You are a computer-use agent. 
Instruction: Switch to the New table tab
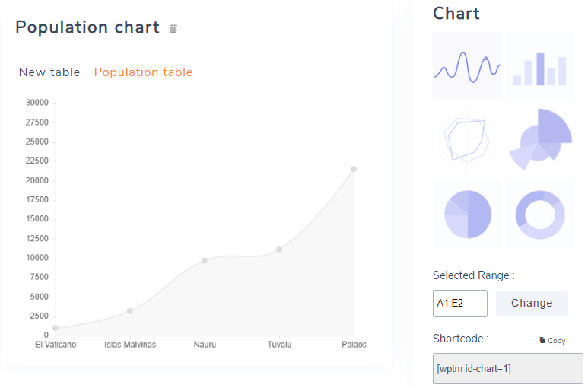click(49, 72)
